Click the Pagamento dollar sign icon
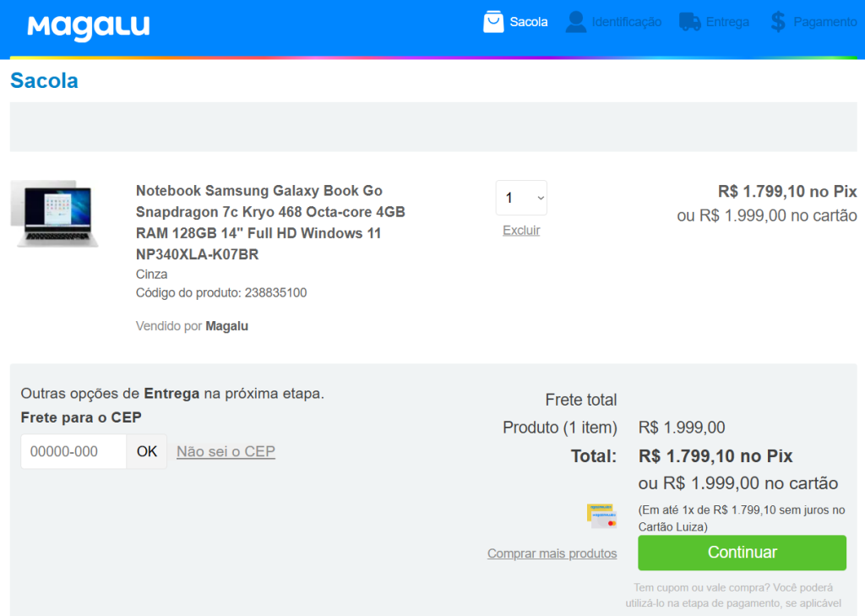The height and width of the screenshot is (616, 865). 778,22
